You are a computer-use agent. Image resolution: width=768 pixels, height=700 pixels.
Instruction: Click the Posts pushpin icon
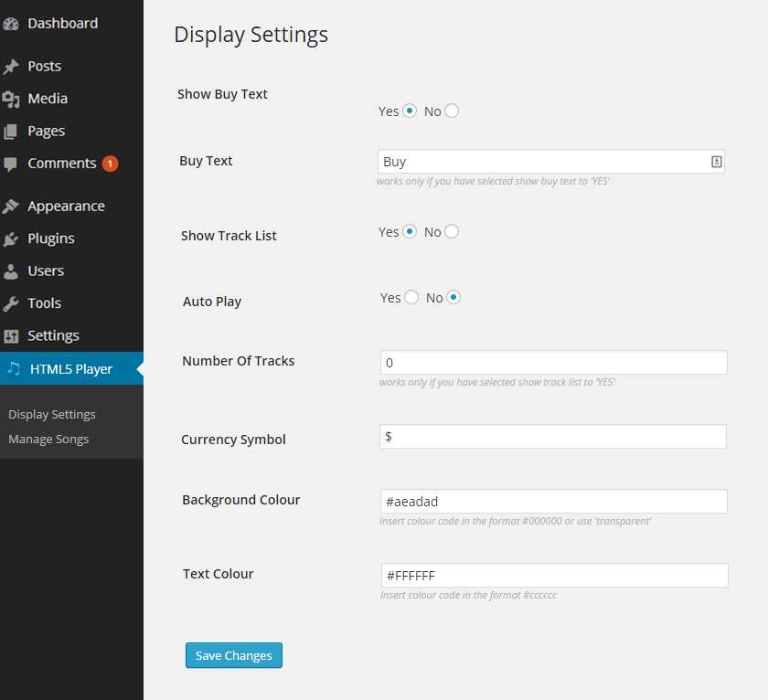tap(10, 67)
